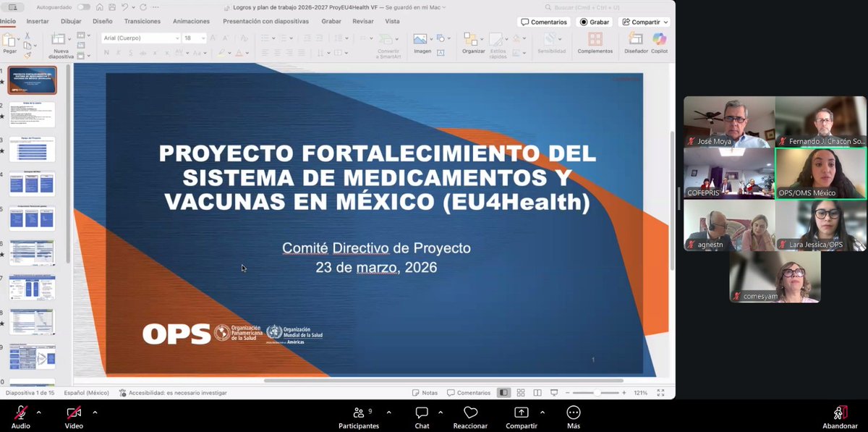
Task: Click the font color red A icon
Action: tap(239, 53)
